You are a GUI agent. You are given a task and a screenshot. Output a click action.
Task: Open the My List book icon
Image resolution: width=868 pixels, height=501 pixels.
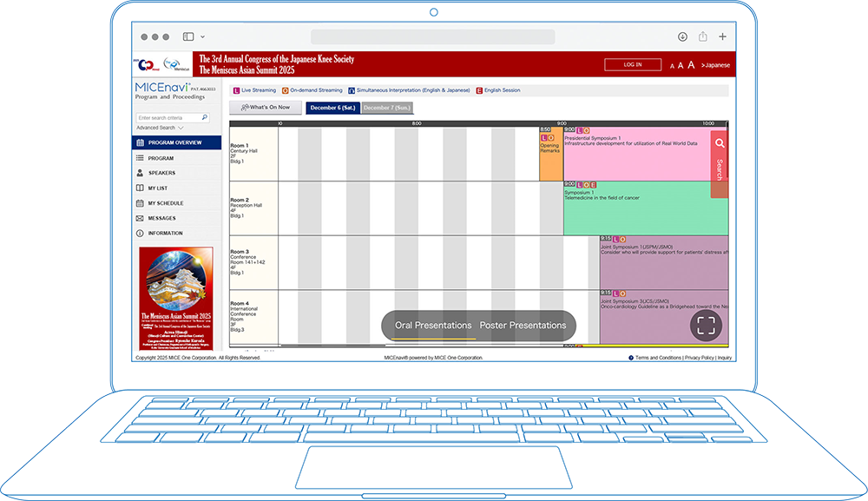[x=140, y=188]
